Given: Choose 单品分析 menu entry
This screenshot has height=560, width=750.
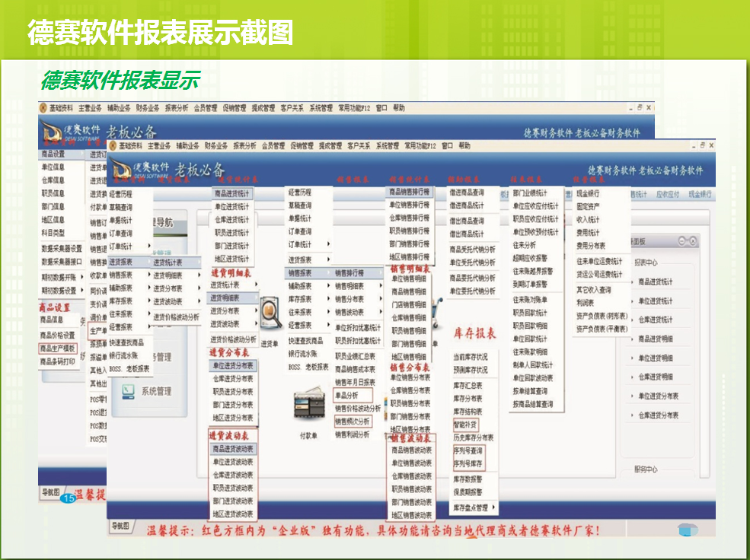Looking at the screenshot, I should click(x=346, y=395).
